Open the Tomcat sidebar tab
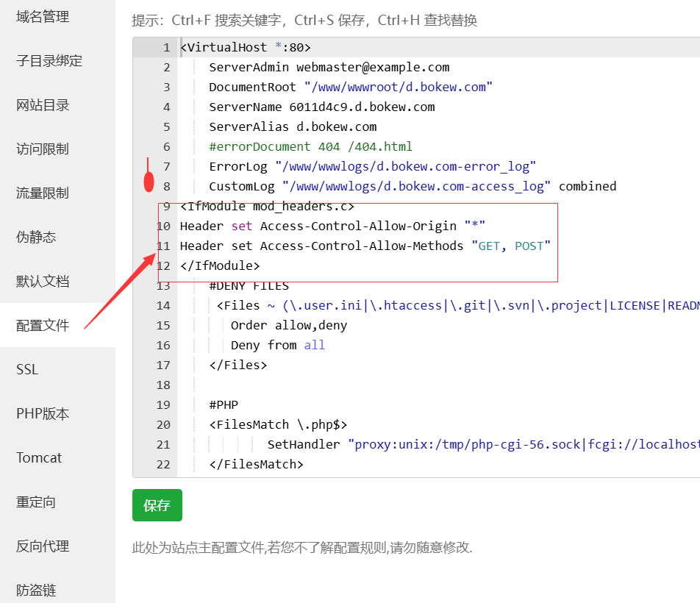700x603 pixels. click(39, 458)
